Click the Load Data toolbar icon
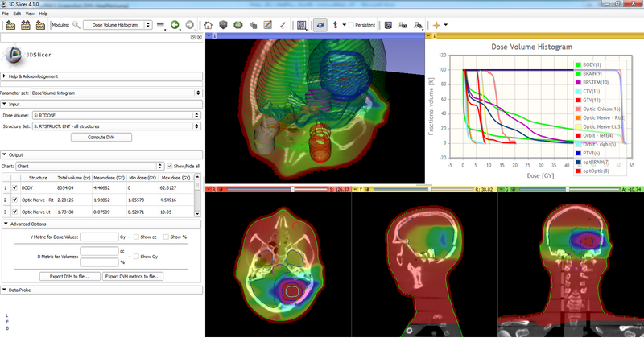The image size is (644, 346). [x=10, y=25]
